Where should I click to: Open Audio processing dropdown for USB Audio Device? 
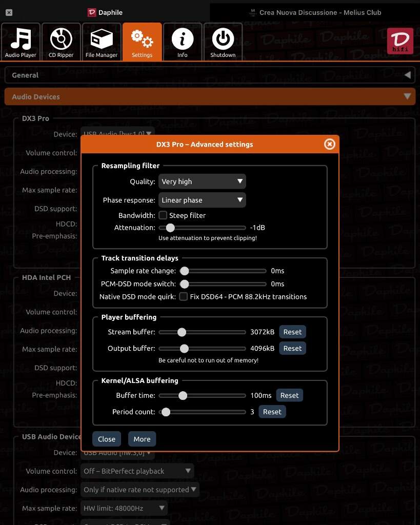coord(139,490)
